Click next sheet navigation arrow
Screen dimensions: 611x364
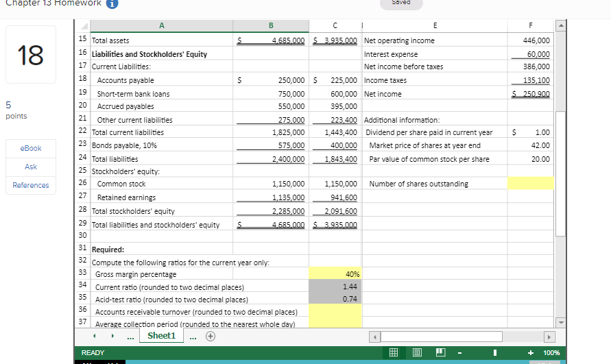click(x=112, y=336)
